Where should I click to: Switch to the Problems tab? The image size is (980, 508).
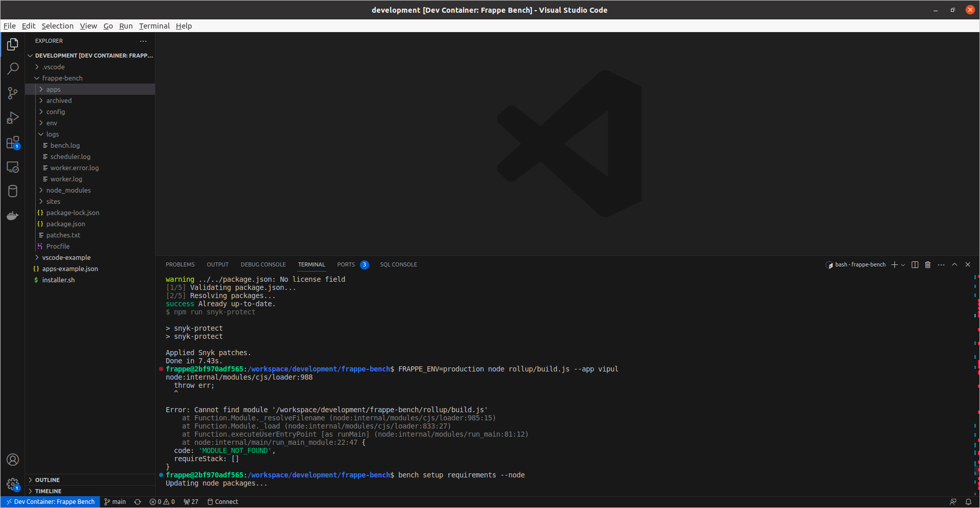pyautogui.click(x=180, y=264)
